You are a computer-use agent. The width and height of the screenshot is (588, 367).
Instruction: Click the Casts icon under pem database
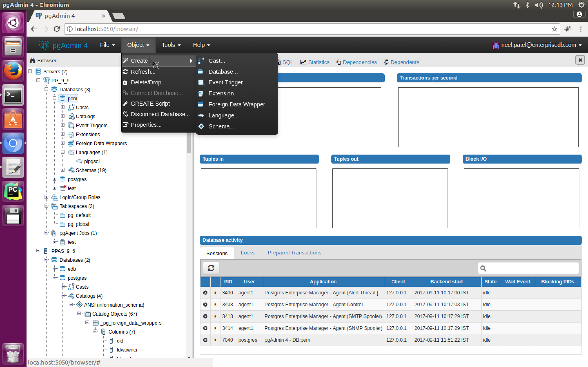71,107
